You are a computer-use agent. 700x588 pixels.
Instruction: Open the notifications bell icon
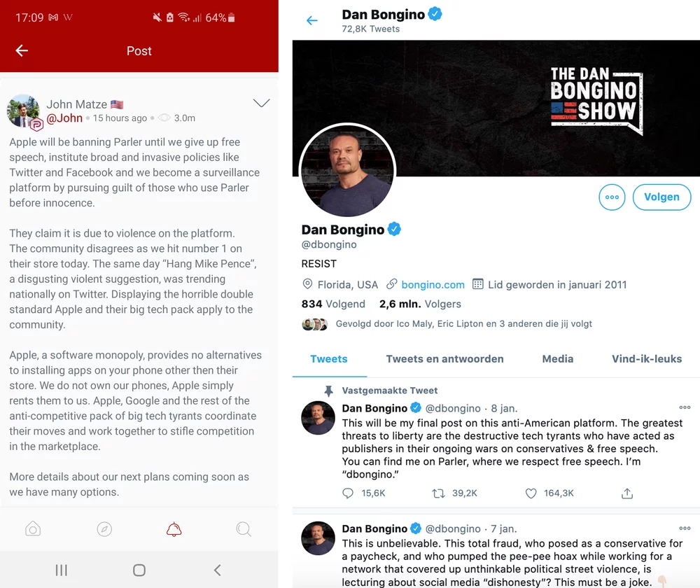click(174, 529)
